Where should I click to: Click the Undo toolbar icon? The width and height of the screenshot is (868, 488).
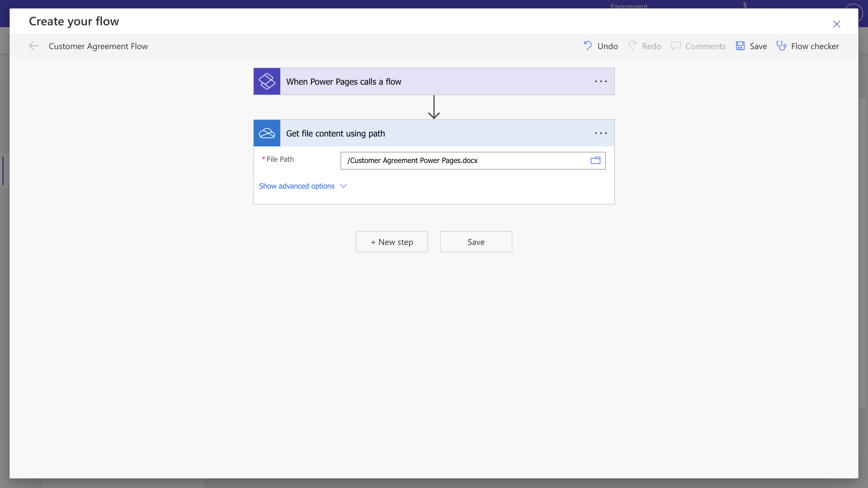click(x=588, y=46)
